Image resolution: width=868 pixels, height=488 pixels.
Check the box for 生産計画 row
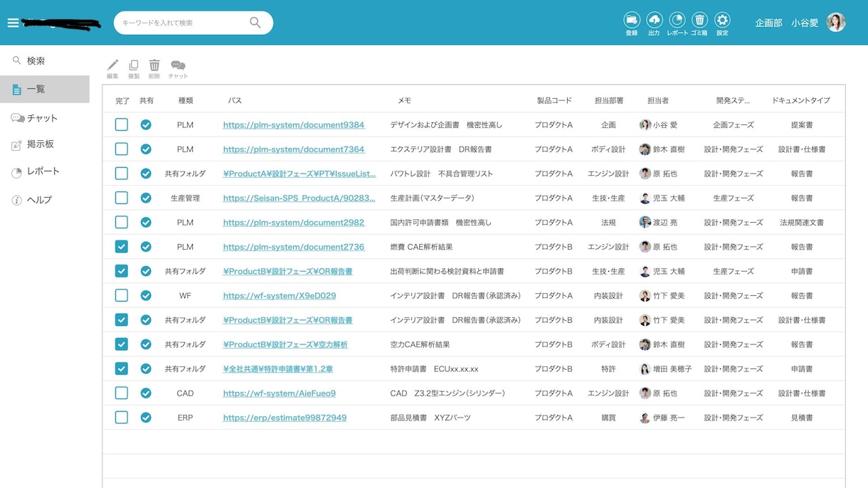pyautogui.click(x=122, y=198)
